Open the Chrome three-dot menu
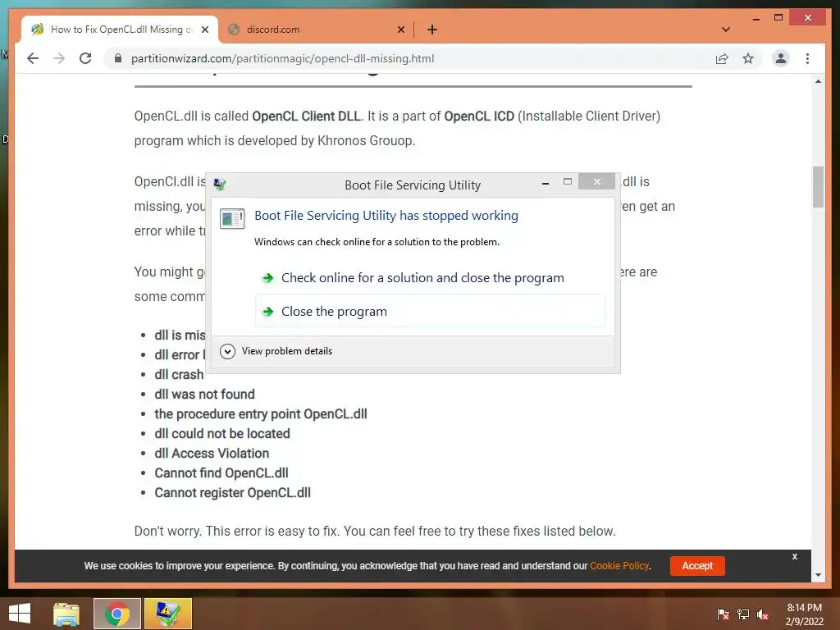Screen dimensions: 840x630 807,58
